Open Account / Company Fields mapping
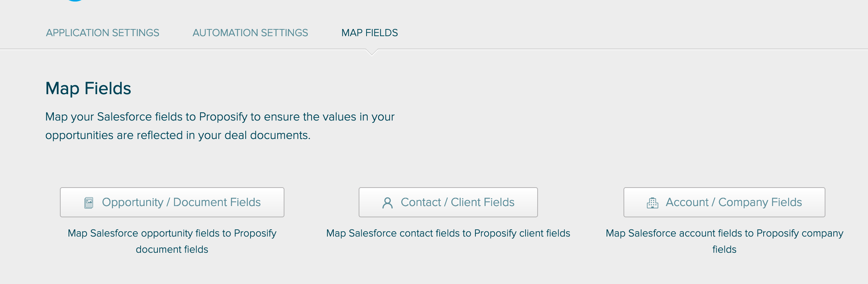The width and height of the screenshot is (868, 284). point(724,202)
